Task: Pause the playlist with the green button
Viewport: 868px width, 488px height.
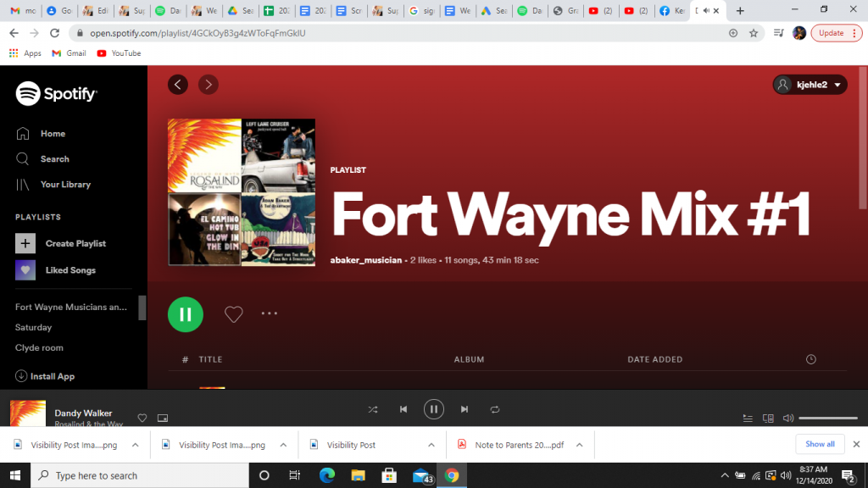Action: (186, 314)
